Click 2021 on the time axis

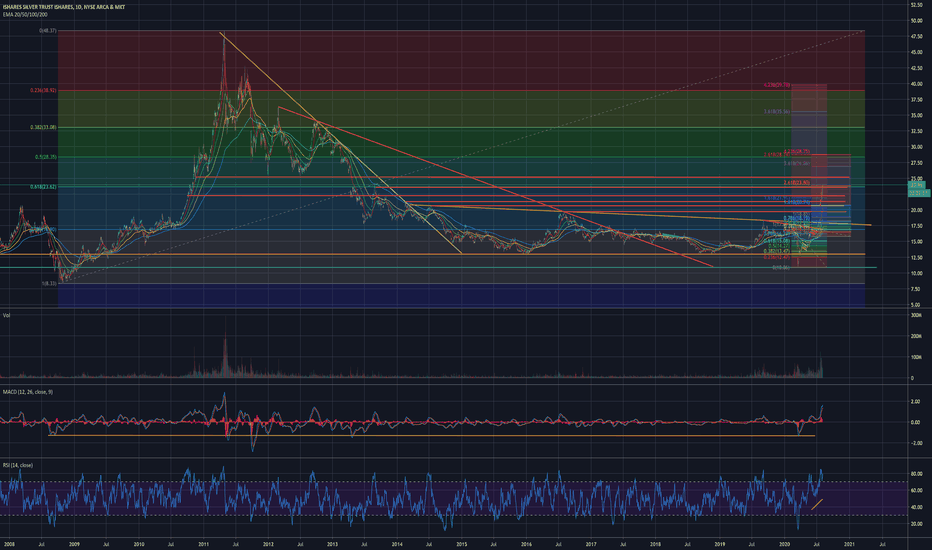849,544
